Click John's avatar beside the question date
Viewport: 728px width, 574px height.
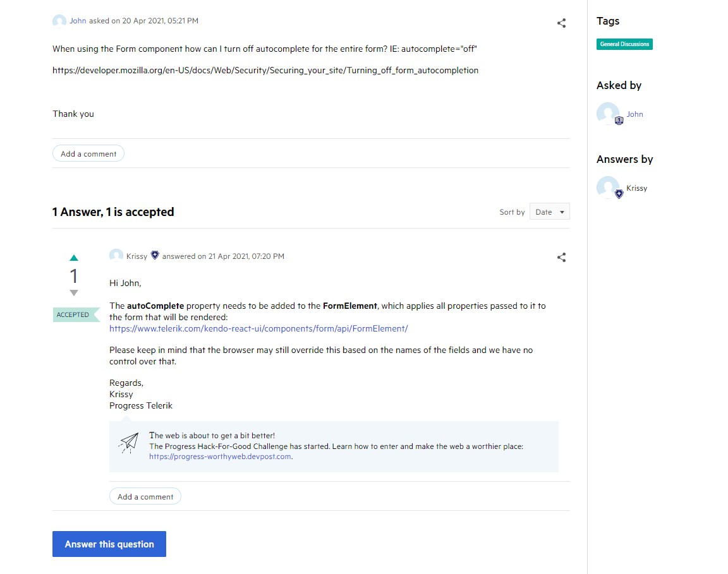click(59, 21)
